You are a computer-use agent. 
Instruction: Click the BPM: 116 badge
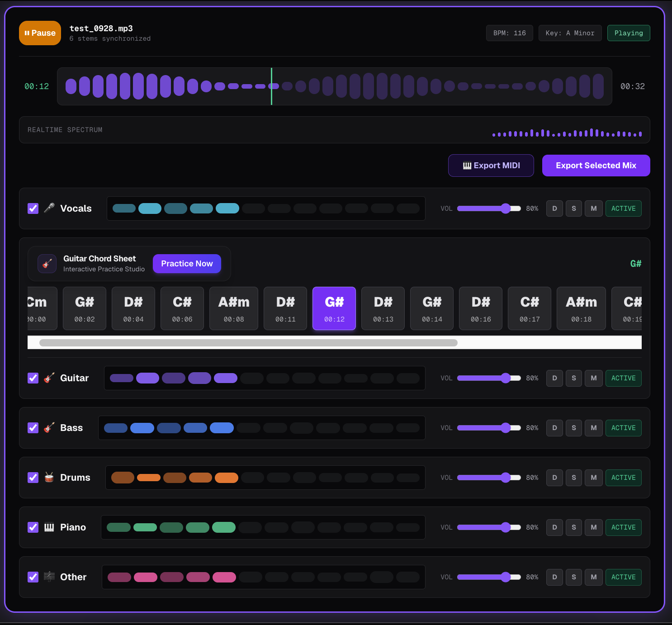pos(510,33)
